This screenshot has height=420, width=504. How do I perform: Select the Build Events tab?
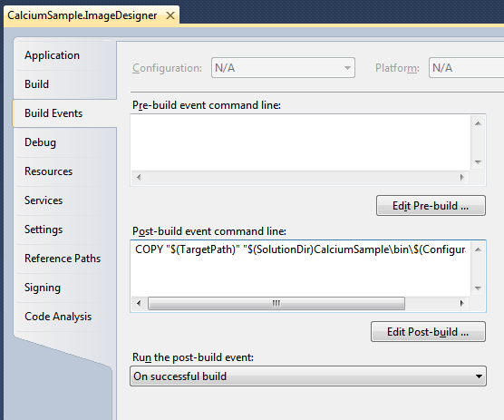[x=65, y=113]
